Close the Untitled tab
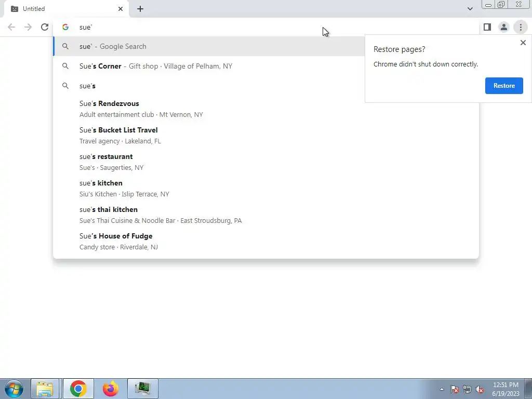The width and height of the screenshot is (532, 399). pyautogui.click(x=121, y=9)
